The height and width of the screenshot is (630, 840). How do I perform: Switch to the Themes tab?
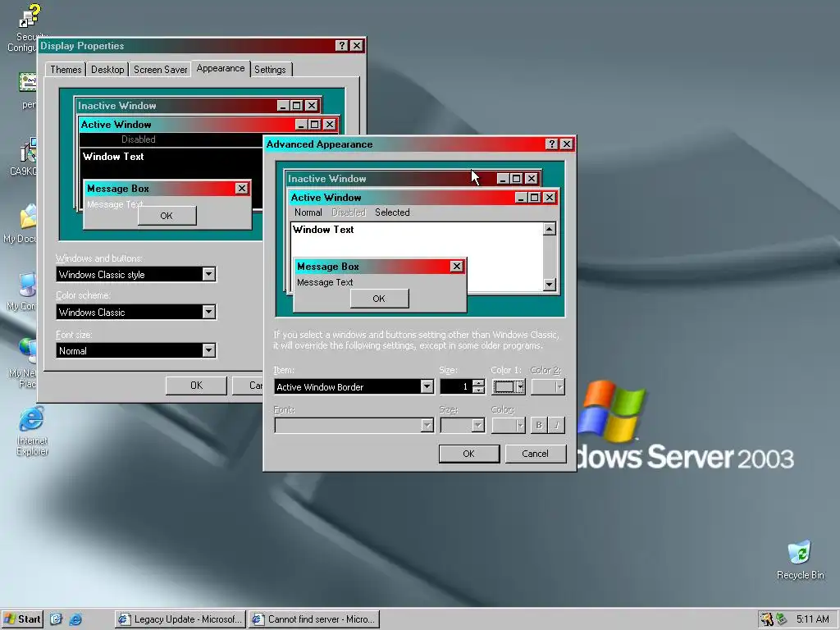(x=66, y=70)
